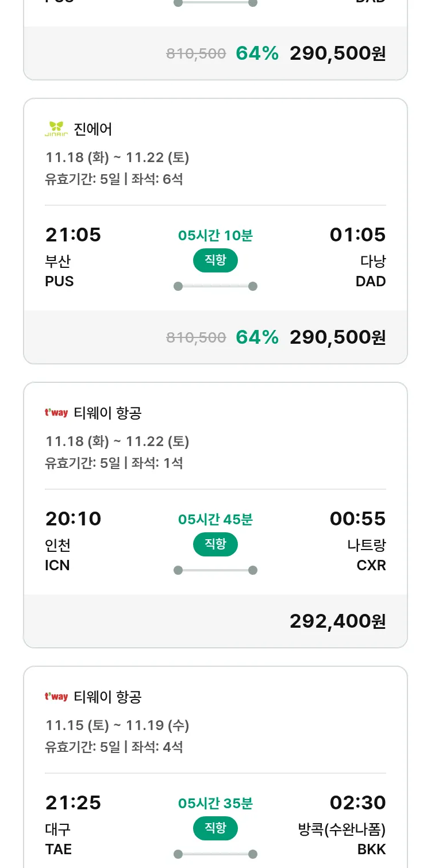Tap the 64% discount label on the Jin Air card
Screen dimensions: 431x868
(257, 337)
